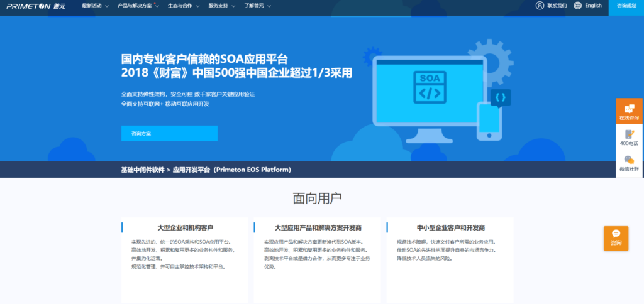Select the 中小型企业客户和开发商 card heading
This screenshot has width=644, height=304.
pyautogui.click(x=450, y=228)
